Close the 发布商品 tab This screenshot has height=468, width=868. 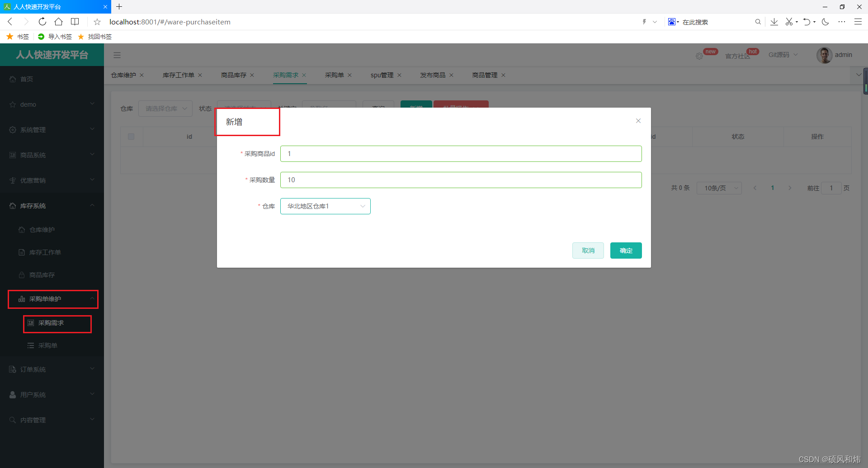coord(451,75)
